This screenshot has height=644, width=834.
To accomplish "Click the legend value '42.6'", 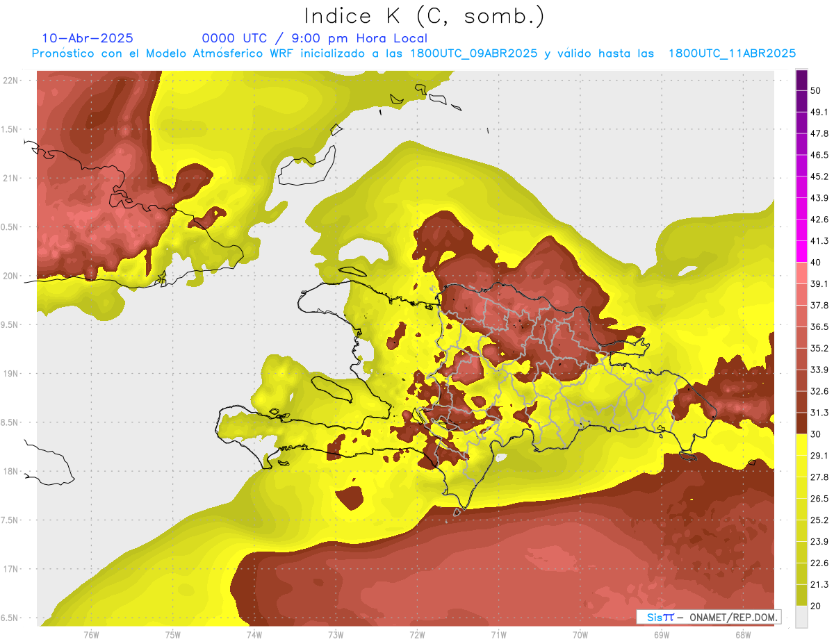I will coord(819,220).
